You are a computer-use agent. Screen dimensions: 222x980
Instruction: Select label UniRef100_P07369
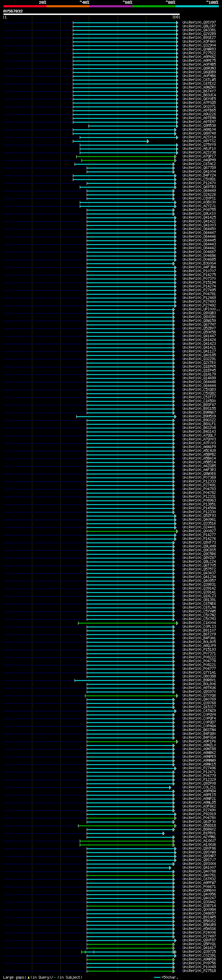click(199, 477)
